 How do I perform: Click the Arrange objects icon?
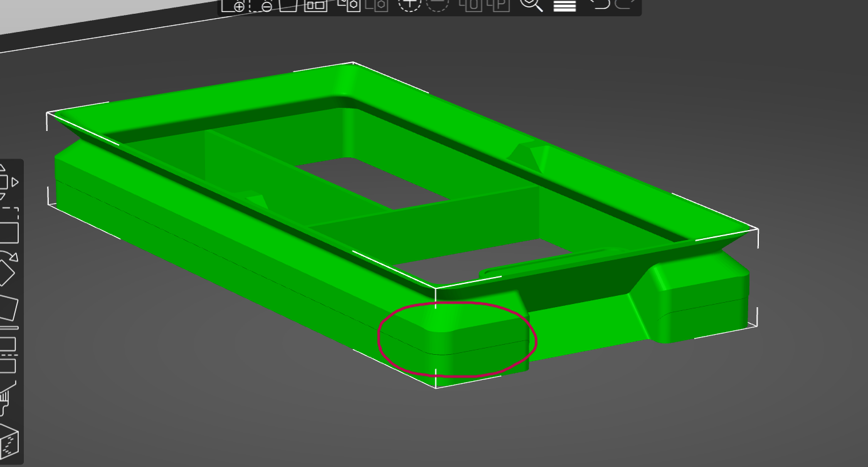click(315, 5)
